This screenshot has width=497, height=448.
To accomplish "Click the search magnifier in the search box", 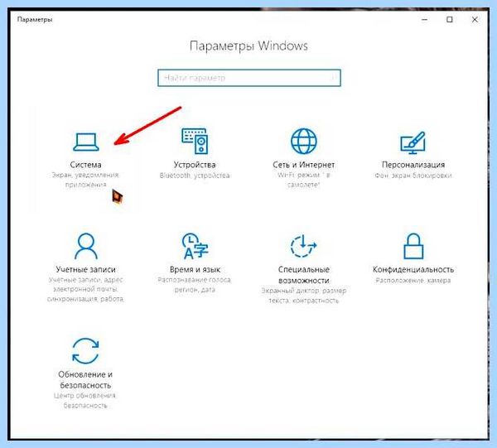I will (334, 78).
